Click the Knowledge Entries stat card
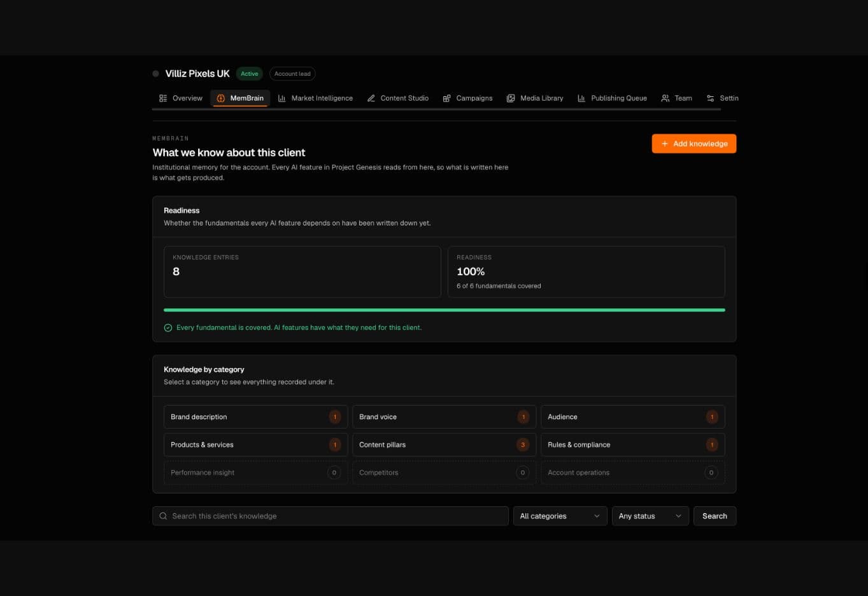 (x=302, y=272)
